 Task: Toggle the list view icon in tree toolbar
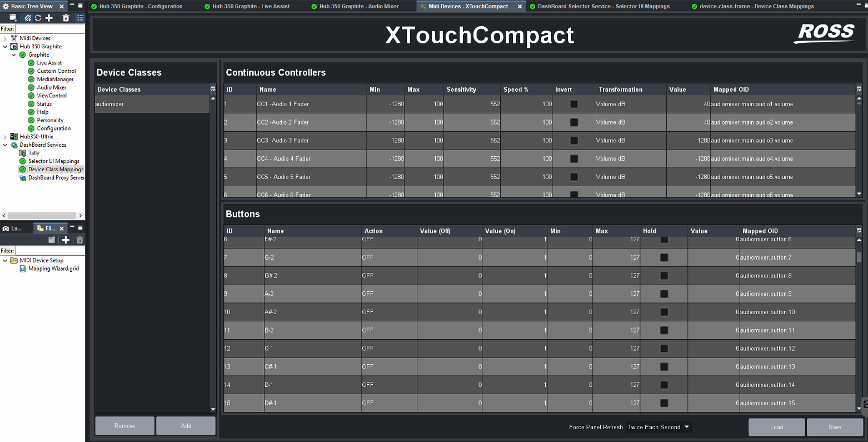[80, 18]
